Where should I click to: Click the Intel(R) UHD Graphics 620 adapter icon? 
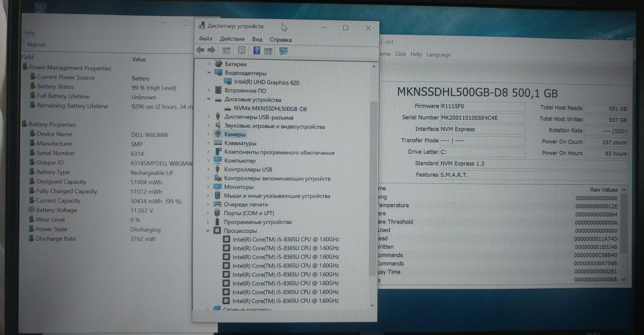point(227,82)
